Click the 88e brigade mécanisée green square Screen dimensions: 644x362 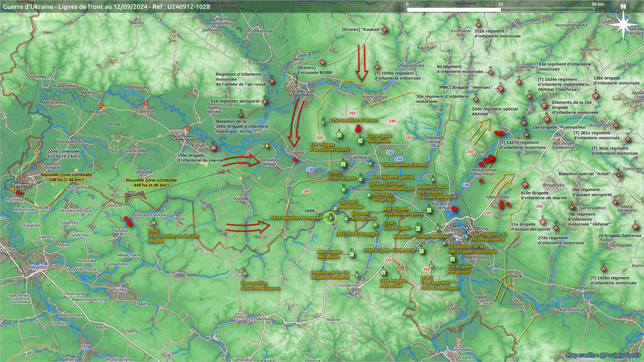pos(351,254)
